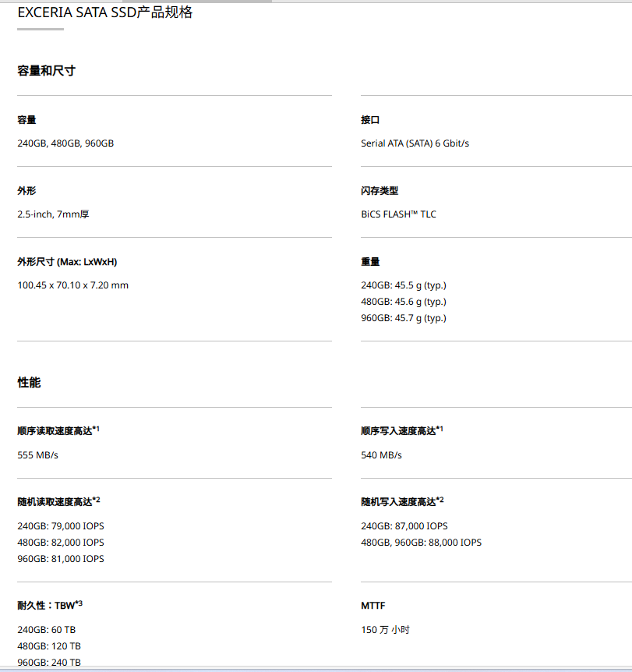Viewport: 632px width, 672px height.
Task: Select the line "240GB: 87,000 IOPS"
Action: 404,526
